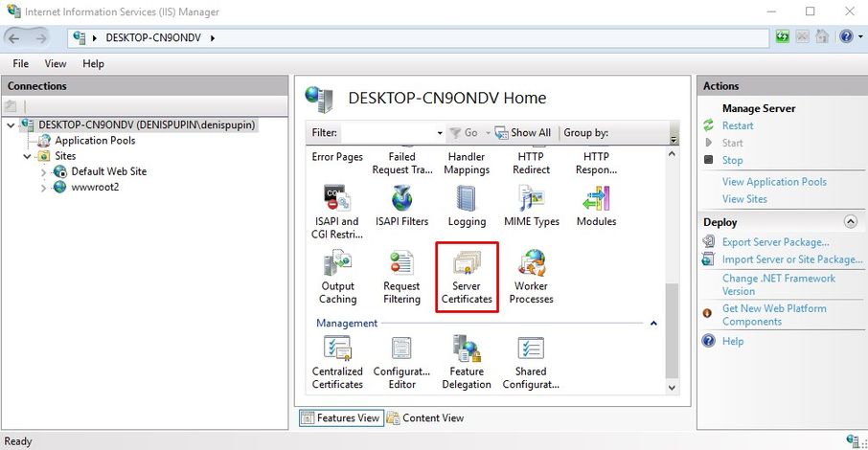
Task: Collapse the DESKTOP-CN9ONDV server node
Action: click(x=11, y=125)
